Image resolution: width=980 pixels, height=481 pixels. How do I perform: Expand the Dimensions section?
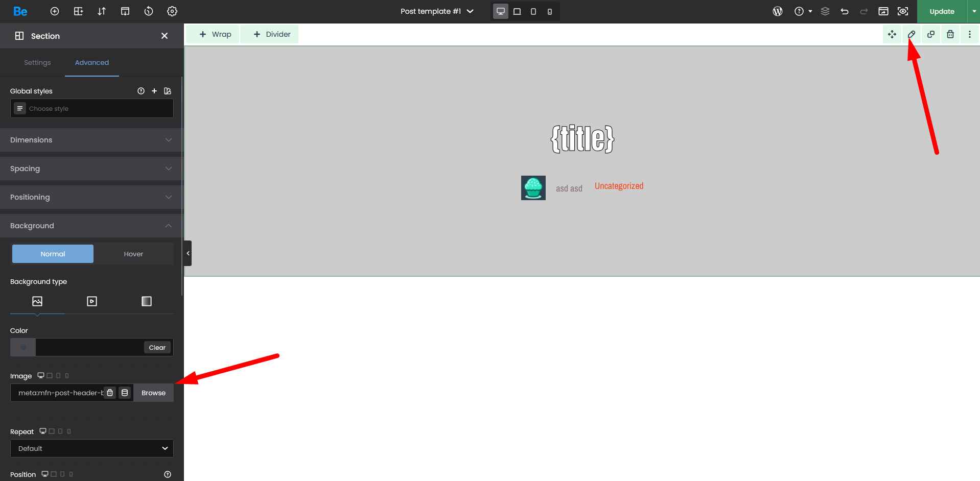(91, 140)
